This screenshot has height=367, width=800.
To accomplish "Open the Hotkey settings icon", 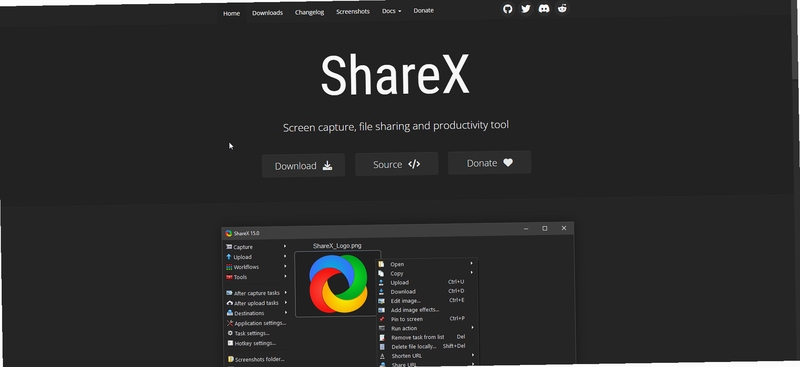I will (231, 344).
